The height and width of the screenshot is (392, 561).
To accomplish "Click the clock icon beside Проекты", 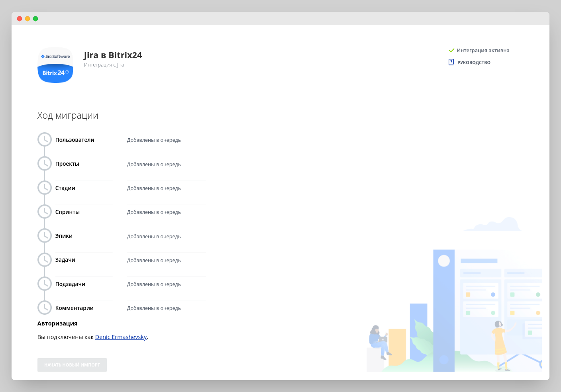I will pyautogui.click(x=45, y=164).
